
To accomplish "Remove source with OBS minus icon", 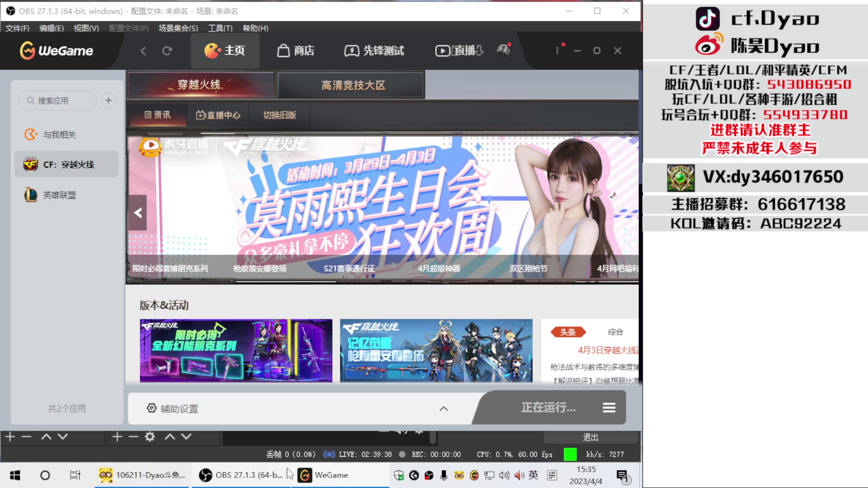I will (133, 436).
